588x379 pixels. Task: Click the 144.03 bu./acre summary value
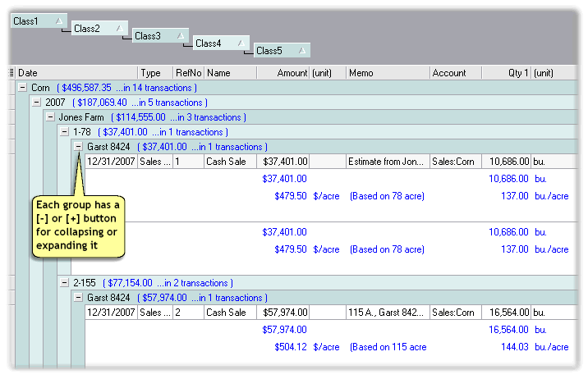(x=514, y=347)
